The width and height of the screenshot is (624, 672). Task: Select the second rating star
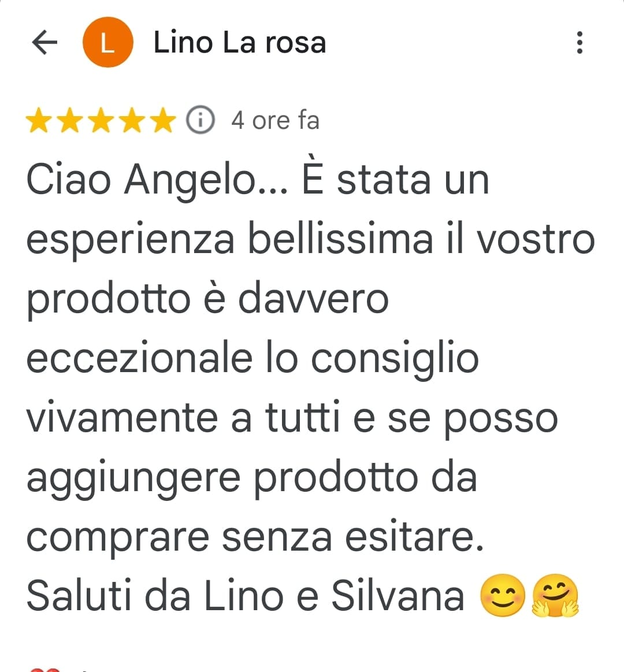click(70, 120)
